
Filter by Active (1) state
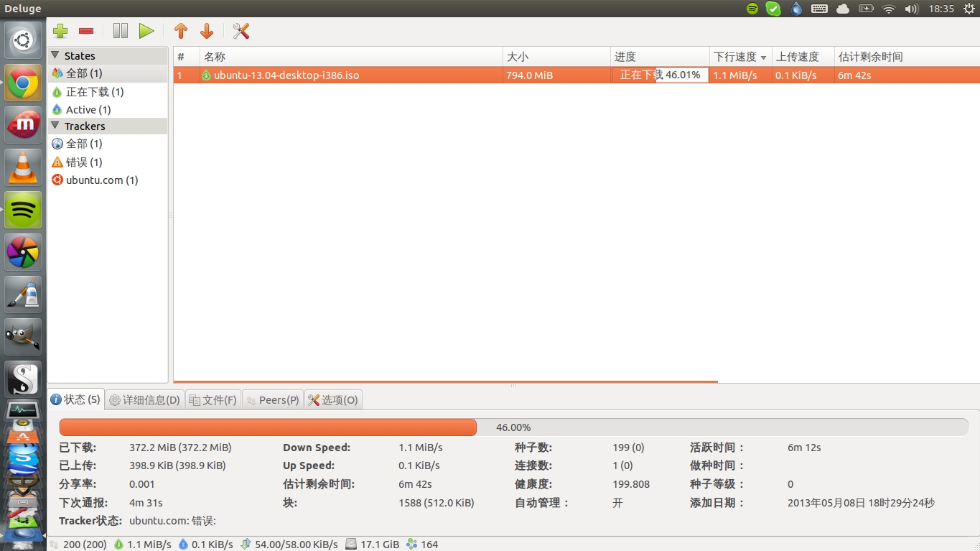[108, 110]
